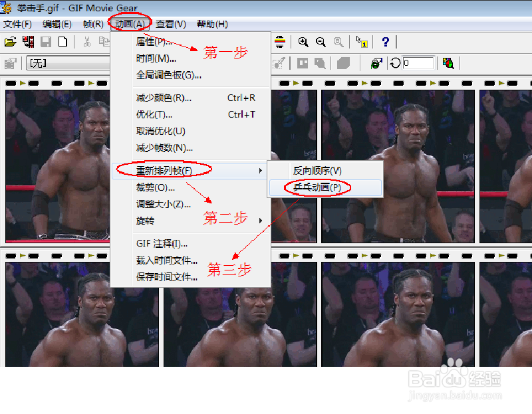
Task: Select 取消优化(U) menu entry
Action: pos(191,131)
